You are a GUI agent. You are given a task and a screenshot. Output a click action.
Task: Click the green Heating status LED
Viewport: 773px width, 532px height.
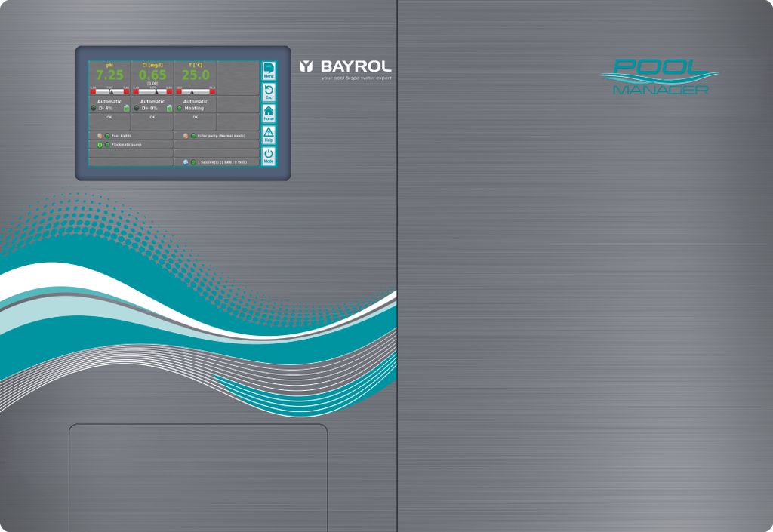[x=180, y=109]
